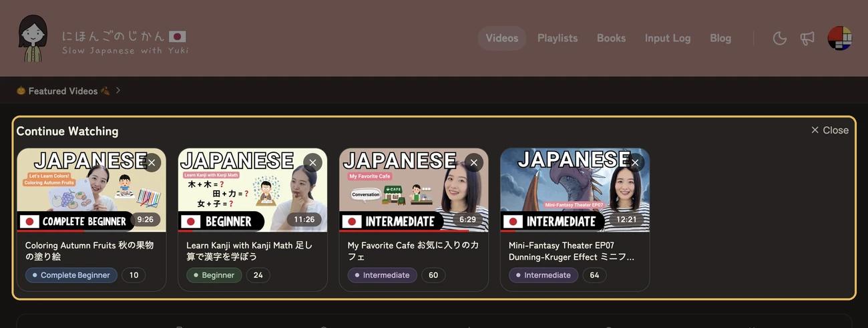Select the Complete Beginner level tag
The width and height of the screenshot is (868, 328).
point(71,275)
